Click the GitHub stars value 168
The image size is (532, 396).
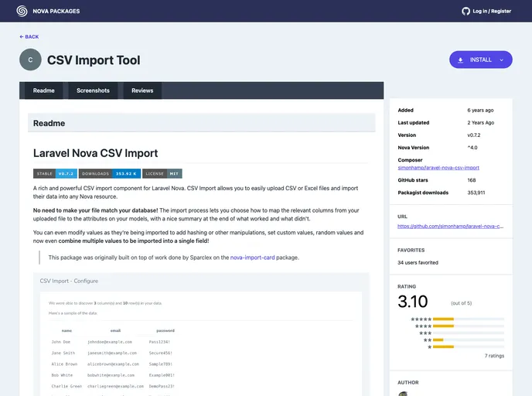(471, 180)
